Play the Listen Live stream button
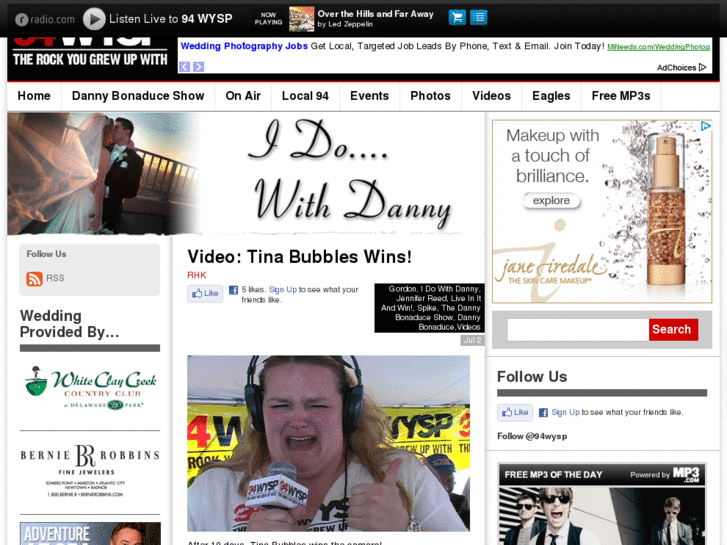The image size is (727, 545). 94,19
